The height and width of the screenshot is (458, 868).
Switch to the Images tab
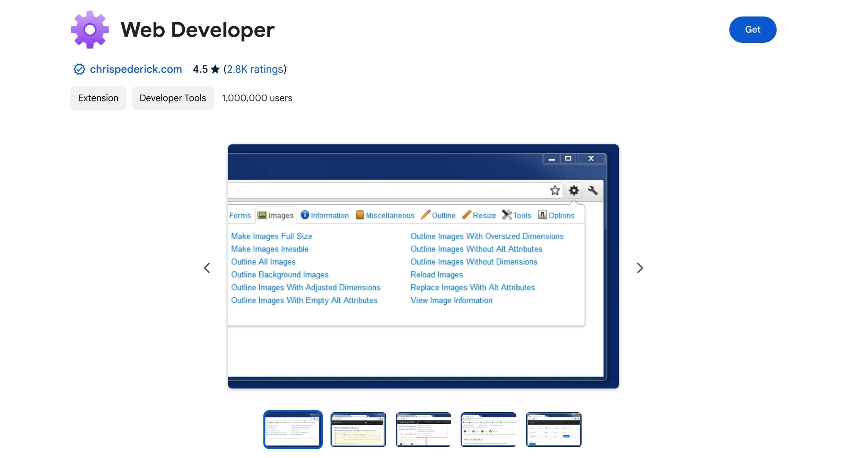point(276,215)
